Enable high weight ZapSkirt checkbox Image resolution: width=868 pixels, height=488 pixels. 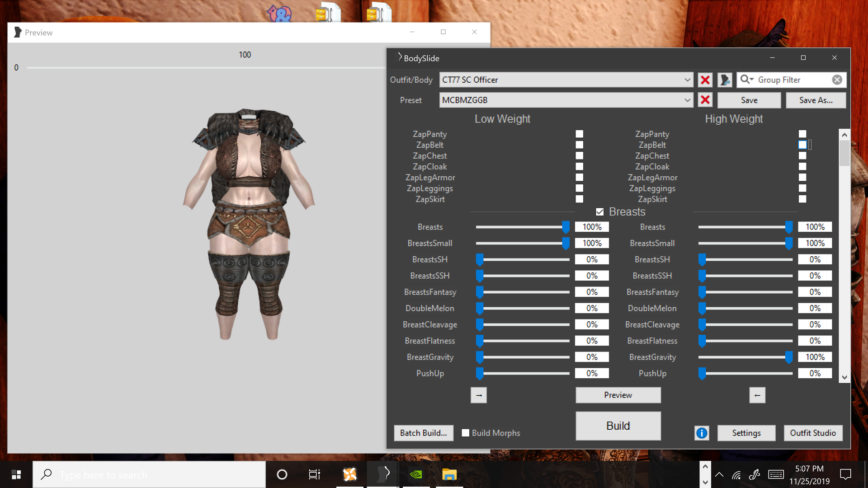click(x=802, y=199)
